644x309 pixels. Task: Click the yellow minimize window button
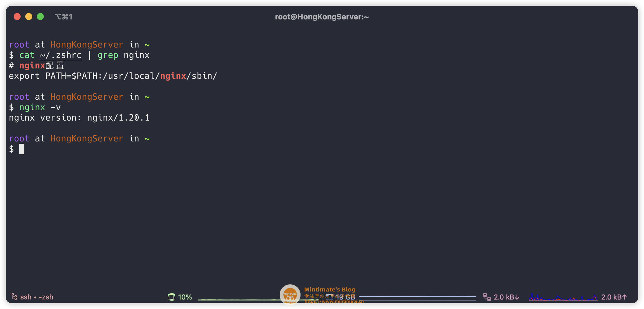[x=29, y=17]
